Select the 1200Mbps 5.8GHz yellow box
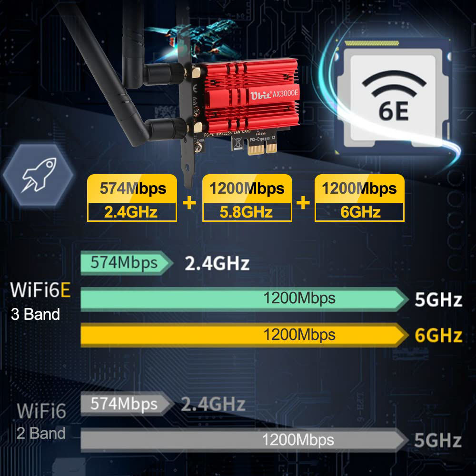Screen dimensions: 476x476 pyautogui.click(x=247, y=198)
